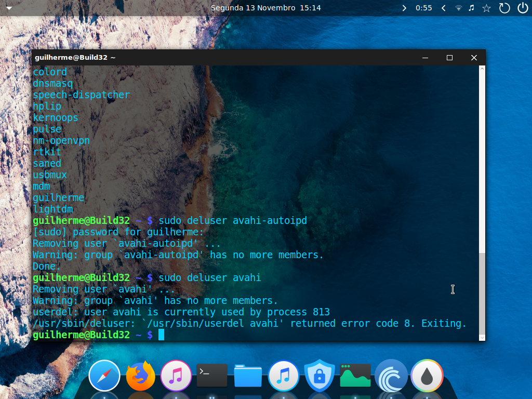Viewport: 532px width, 399px height.
Task: Click the line 'saned' in terminal output
Action: click(x=47, y=163)
